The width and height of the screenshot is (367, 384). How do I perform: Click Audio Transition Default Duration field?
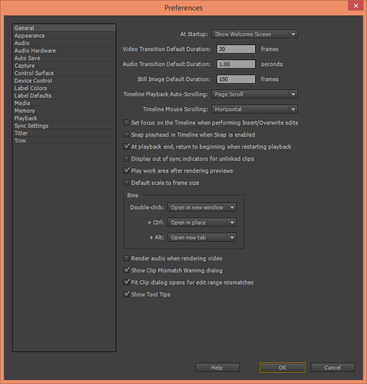click(236, 64)
